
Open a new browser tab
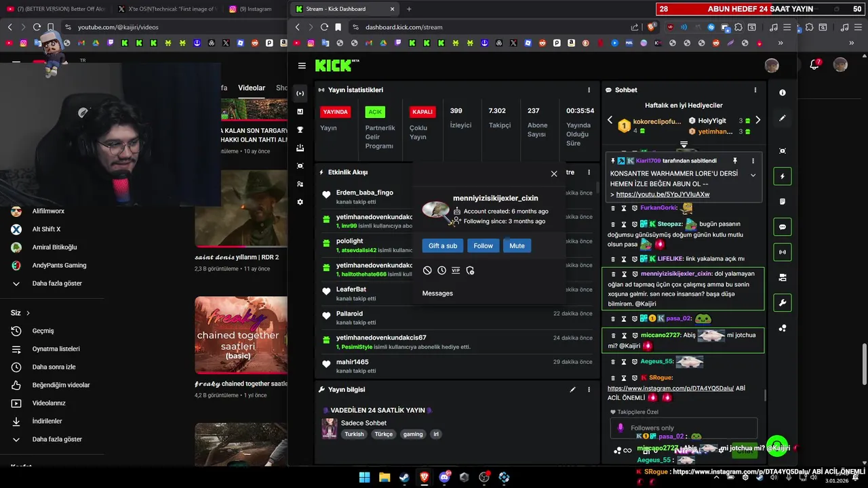408,9
